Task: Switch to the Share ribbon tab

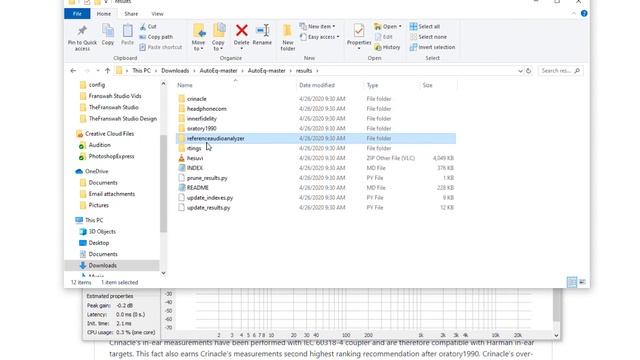Action: pos(131,14)
